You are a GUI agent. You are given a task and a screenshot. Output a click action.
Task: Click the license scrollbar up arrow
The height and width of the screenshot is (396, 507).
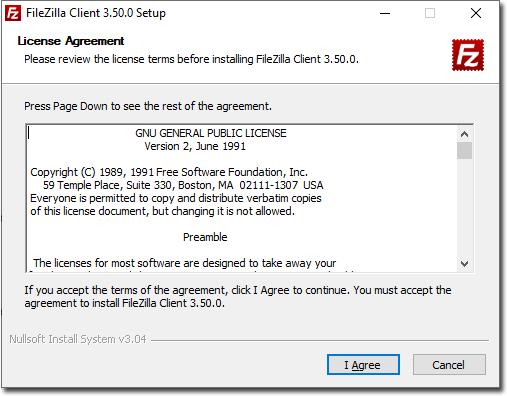464,134
